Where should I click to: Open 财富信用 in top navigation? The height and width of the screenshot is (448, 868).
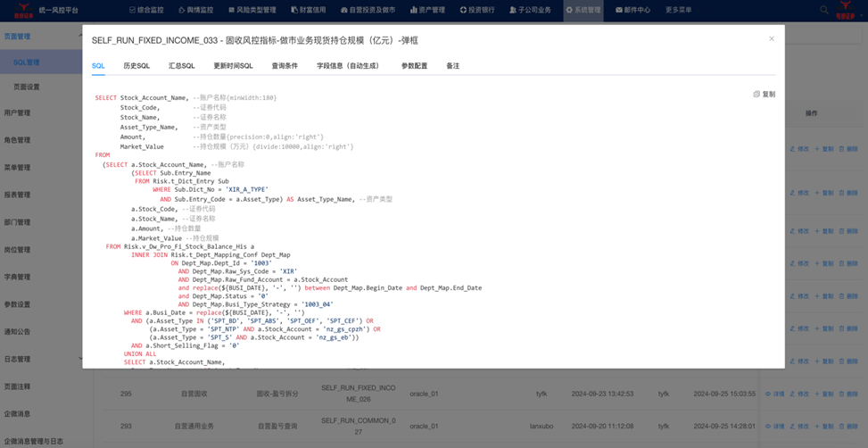click(309, 10)
